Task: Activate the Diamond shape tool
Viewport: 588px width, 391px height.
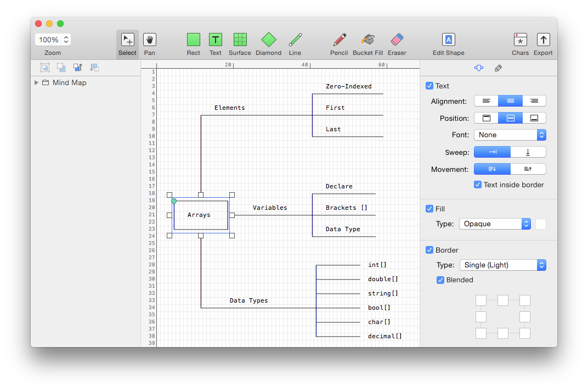Action: [x=268, y=40]
